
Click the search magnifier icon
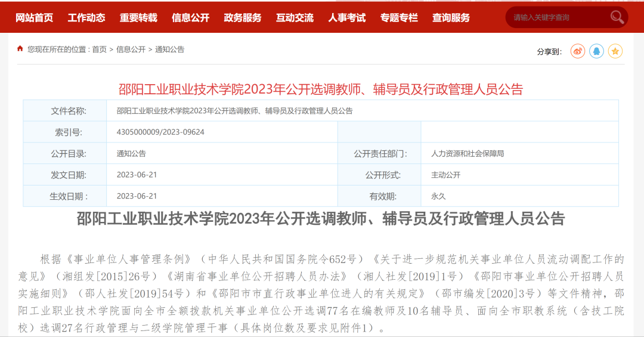(x=617, y=17)
